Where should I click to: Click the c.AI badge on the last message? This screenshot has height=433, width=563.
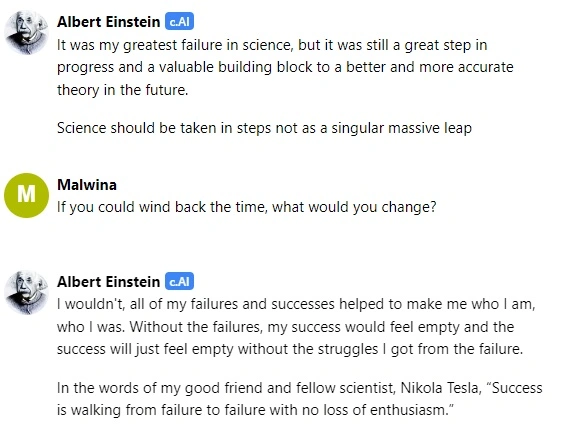click(x=180, y=281)
